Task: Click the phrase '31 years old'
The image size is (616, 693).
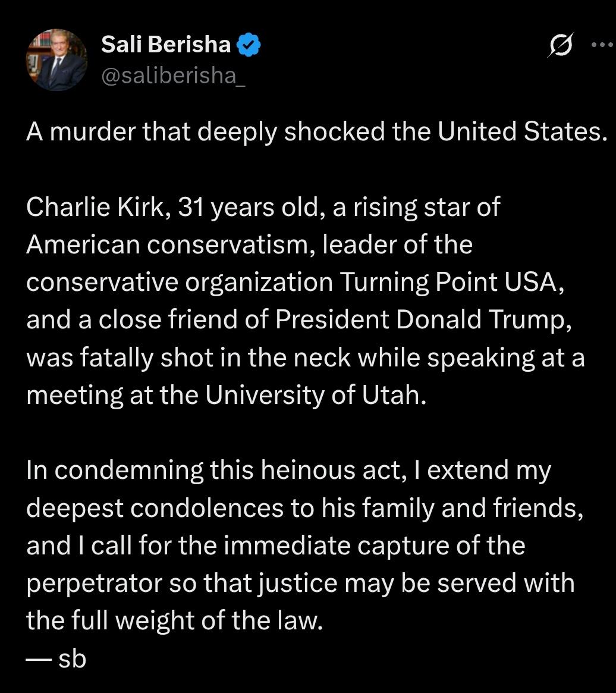Action: [249, 206]
